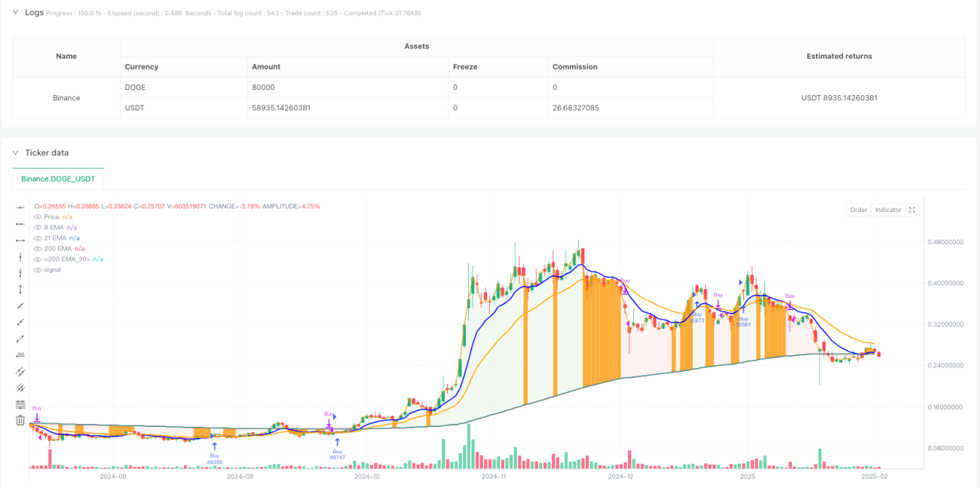Collapse the Logs section chevron
The width and height of the screenshot is (980, 488).
point(15,12)
